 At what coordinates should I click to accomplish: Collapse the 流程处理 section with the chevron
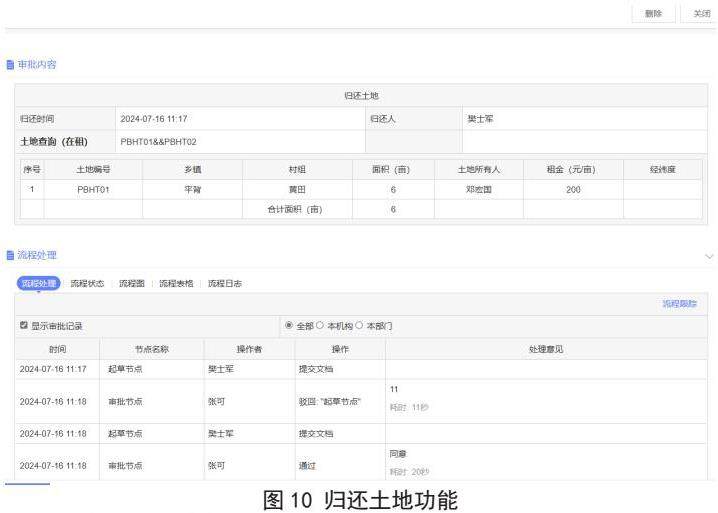[x=709, y=257]
